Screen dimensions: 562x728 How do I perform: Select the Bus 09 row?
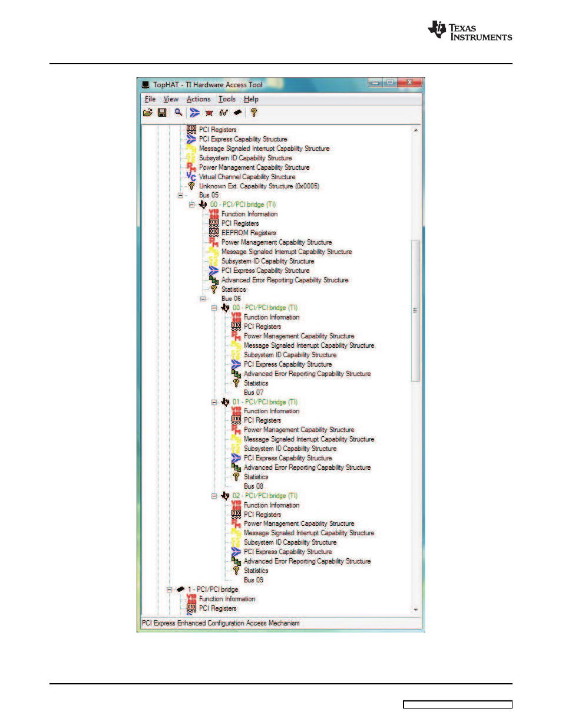254,580
